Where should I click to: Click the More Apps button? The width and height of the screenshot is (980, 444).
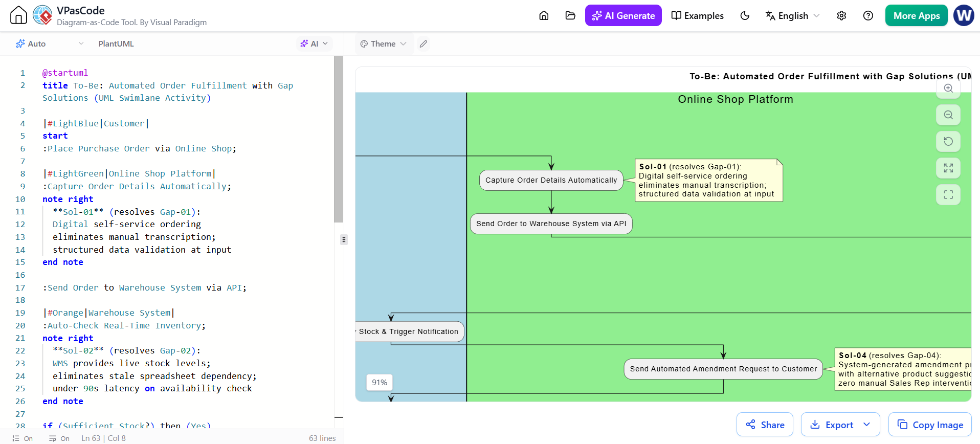point(916,15)
